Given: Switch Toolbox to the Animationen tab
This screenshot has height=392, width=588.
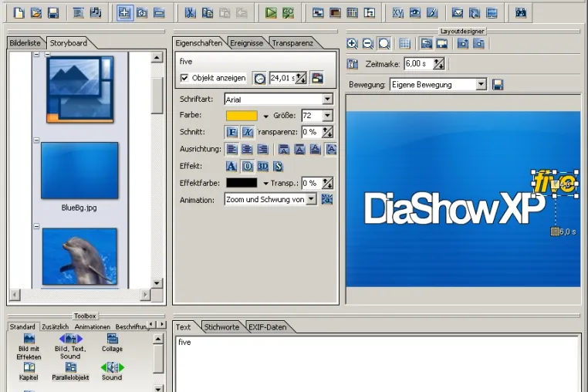Looking at the screenshot, I should tap(93, 327).
